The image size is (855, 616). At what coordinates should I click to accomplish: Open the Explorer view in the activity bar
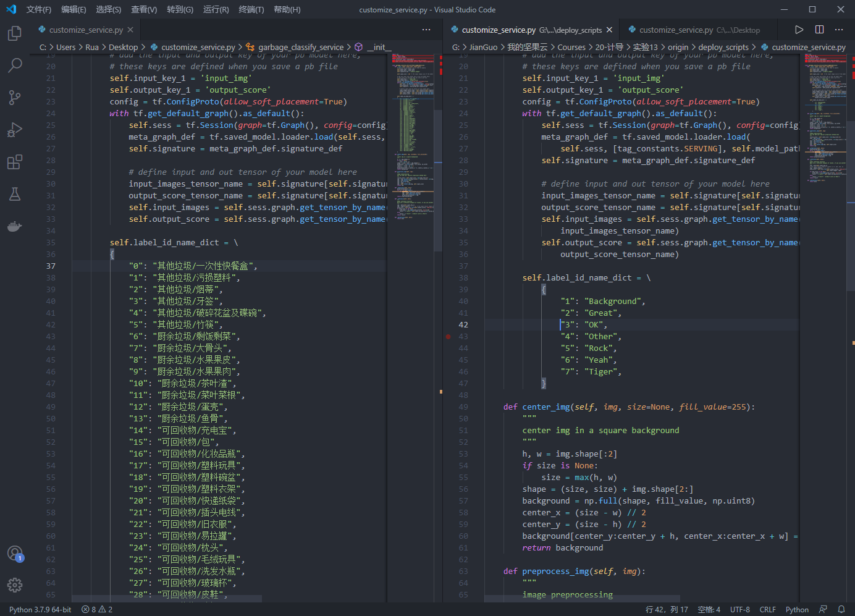(x=15, y=33)
